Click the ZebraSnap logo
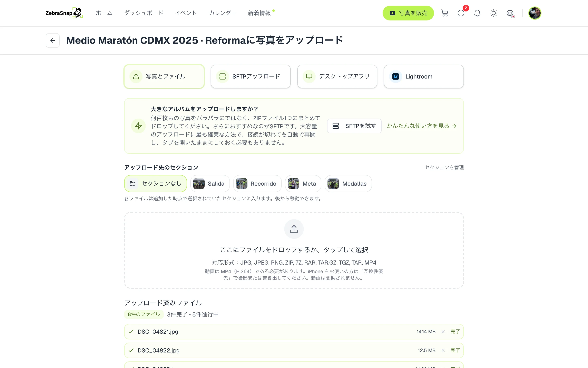 (x=64, y=13)
